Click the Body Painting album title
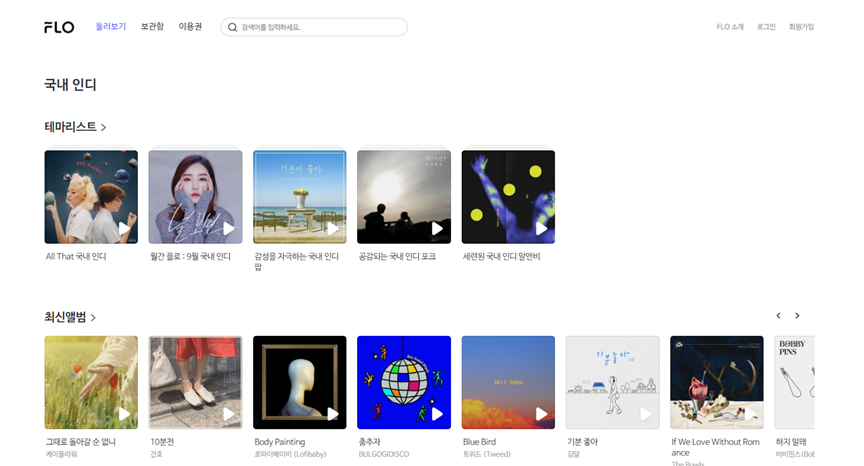 point(279,442)
